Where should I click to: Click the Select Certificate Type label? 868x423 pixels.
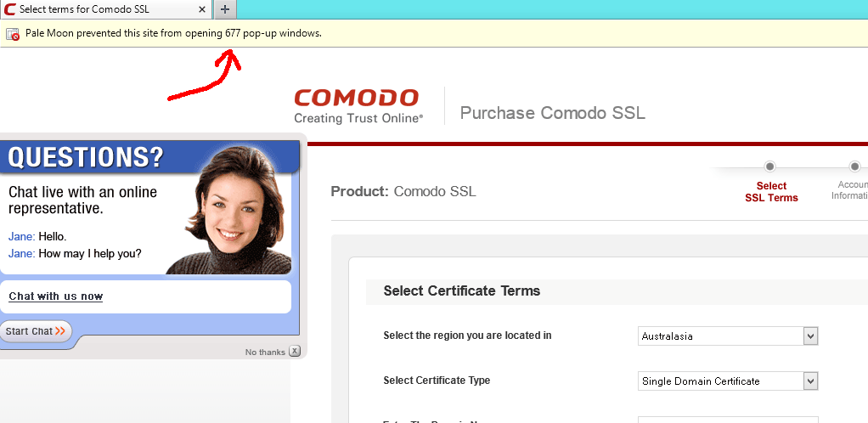tap(437, 381)
